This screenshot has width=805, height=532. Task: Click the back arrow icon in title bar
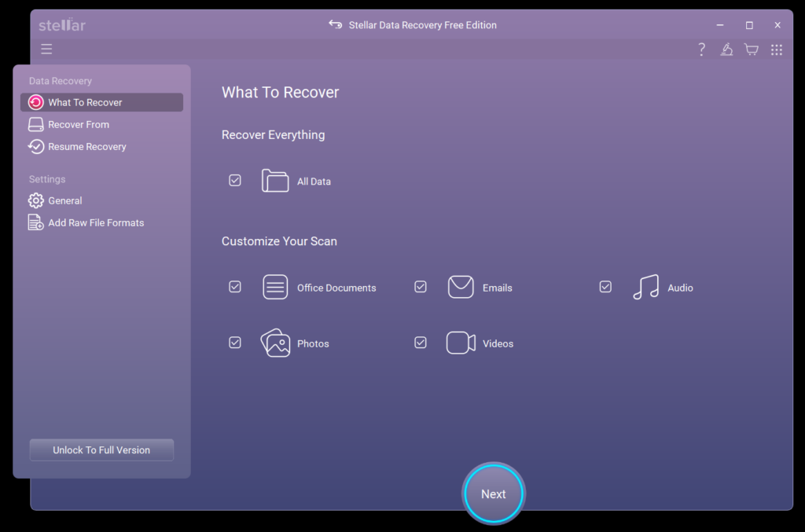click(336, 25)
